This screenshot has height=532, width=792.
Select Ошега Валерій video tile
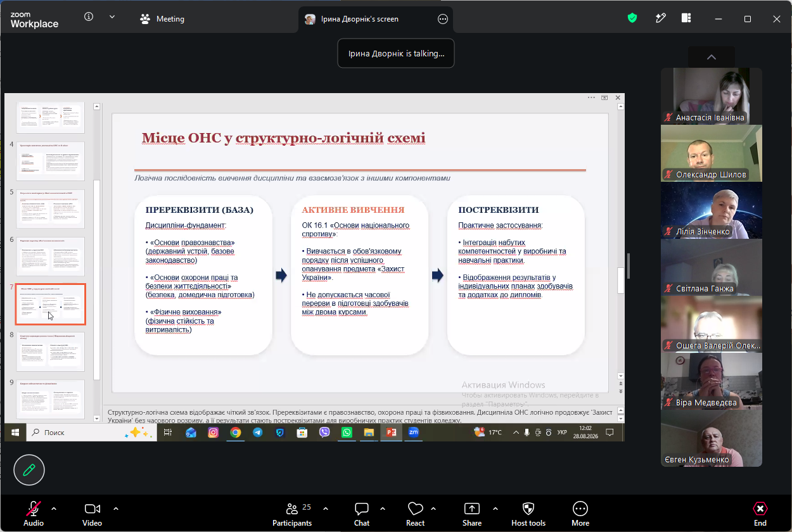(x=712, y=324)
